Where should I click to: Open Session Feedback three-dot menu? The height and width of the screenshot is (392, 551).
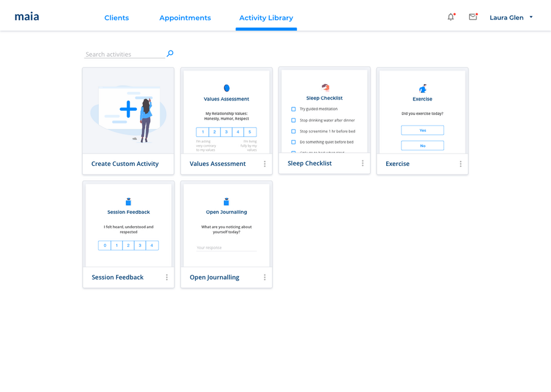pos(166,277)
